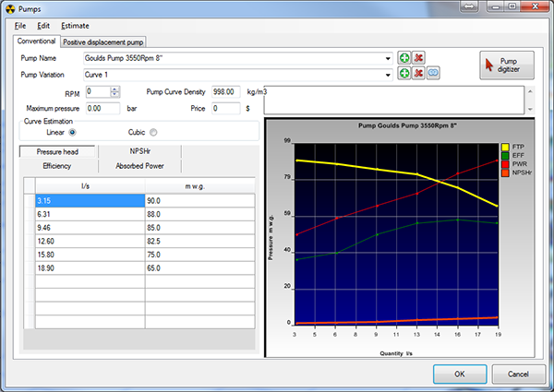Click the green add icon beside Pump Name
The image size is (554, 392).
[404, 57]
